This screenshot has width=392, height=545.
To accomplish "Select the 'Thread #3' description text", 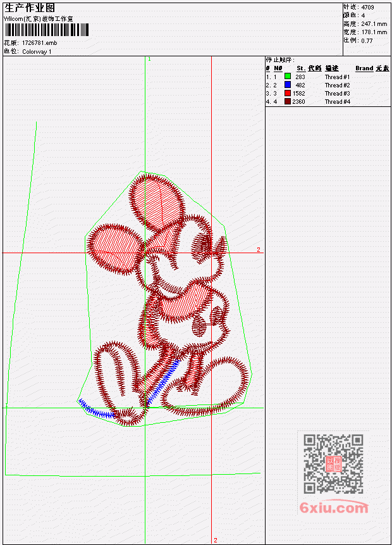I will [x=337, y=94].
